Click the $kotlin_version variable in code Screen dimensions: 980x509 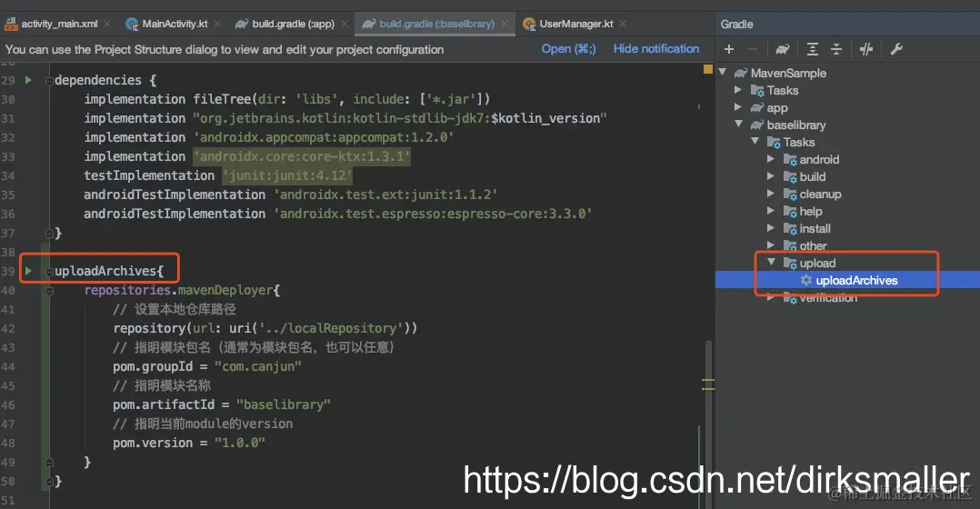545,118
